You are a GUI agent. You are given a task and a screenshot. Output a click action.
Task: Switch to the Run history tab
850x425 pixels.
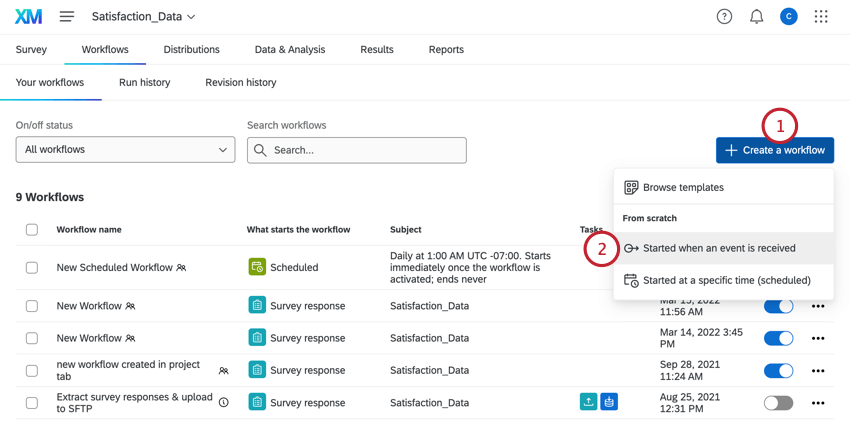(145, 83)
